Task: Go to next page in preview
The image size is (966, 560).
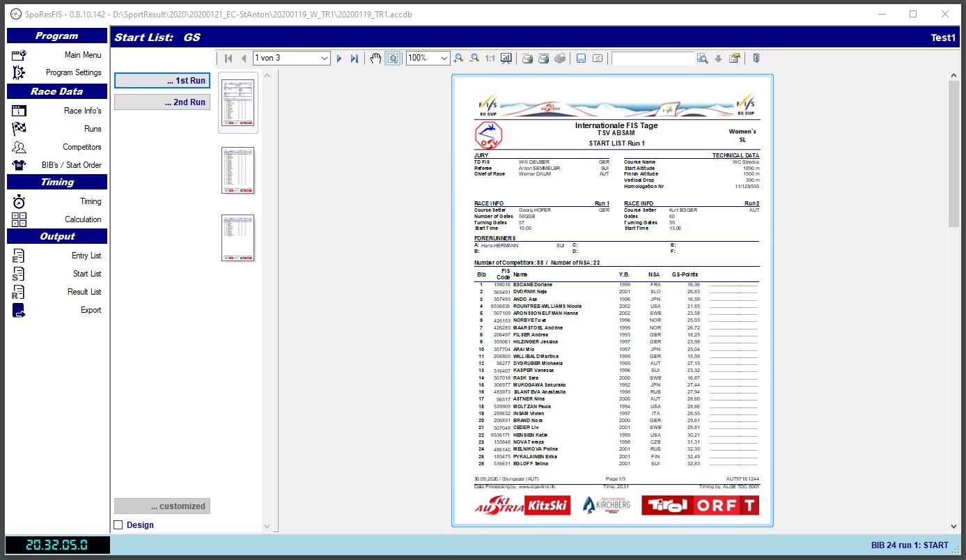Action: click(339, 59)
